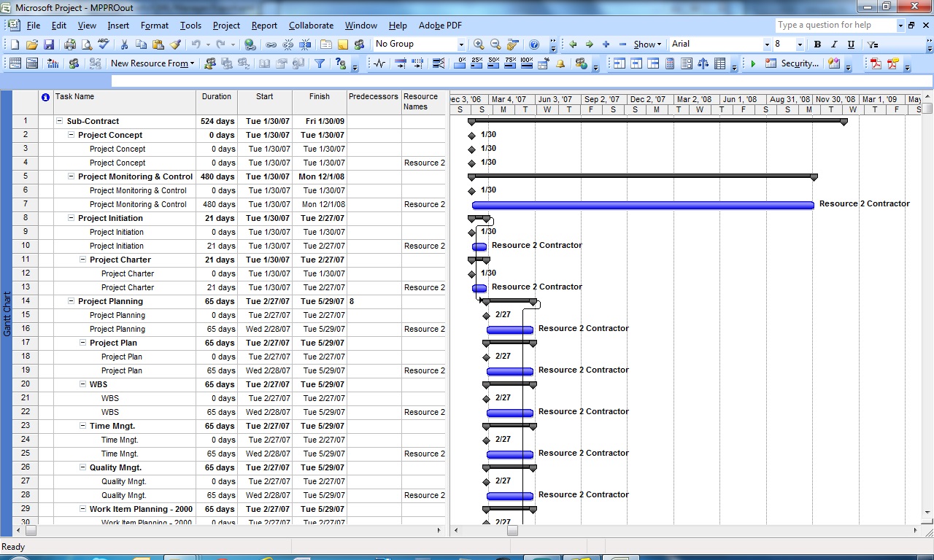The width and height of the screenshot is (934, 560).
Task: Click the Format Painter brush icon
Action: [x=175, y=44]
